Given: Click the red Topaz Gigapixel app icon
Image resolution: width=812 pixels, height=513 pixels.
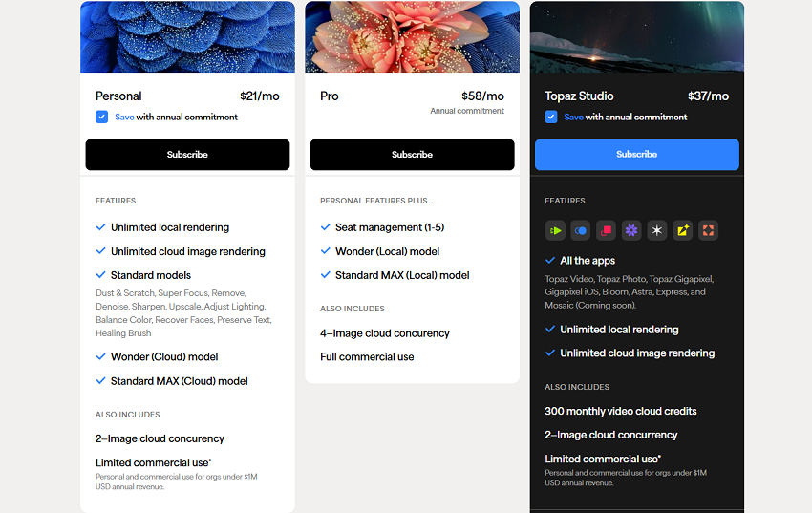Looking at the screenshot, I should 606,230.
